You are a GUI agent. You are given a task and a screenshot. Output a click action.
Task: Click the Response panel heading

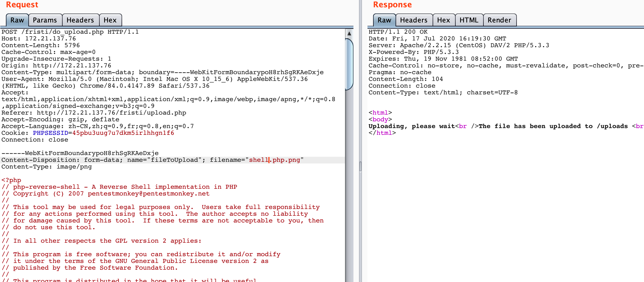pos(392,5)
